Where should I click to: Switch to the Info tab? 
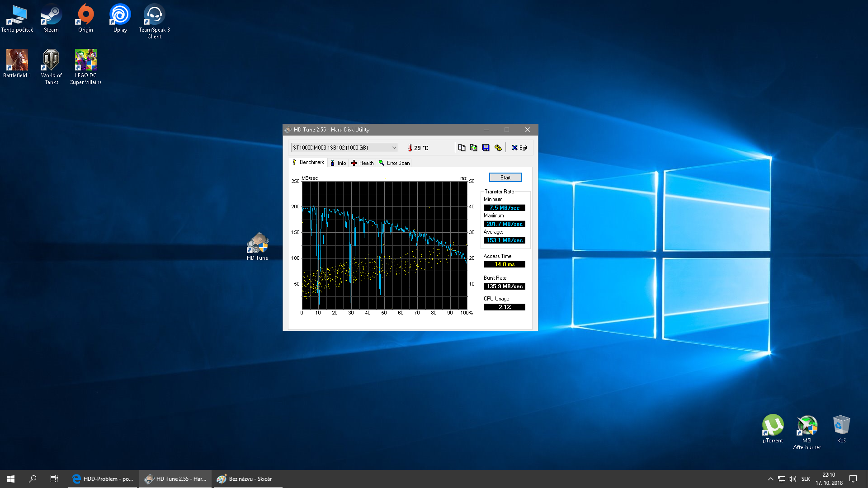338,163
